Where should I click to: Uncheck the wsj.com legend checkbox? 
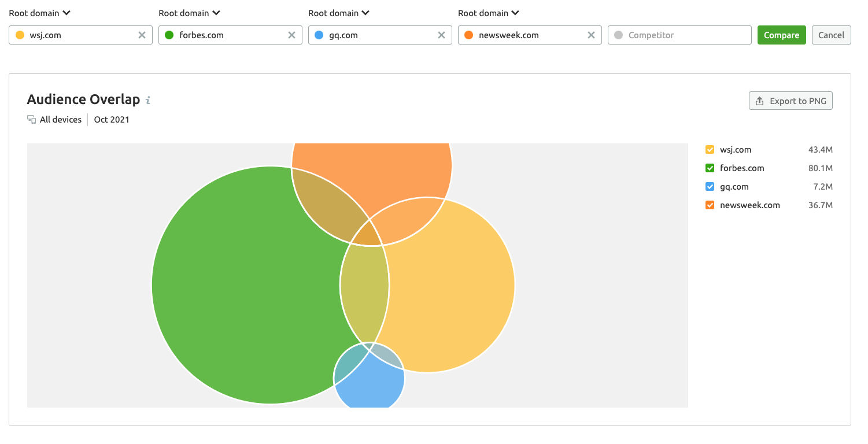pos(710,150)
